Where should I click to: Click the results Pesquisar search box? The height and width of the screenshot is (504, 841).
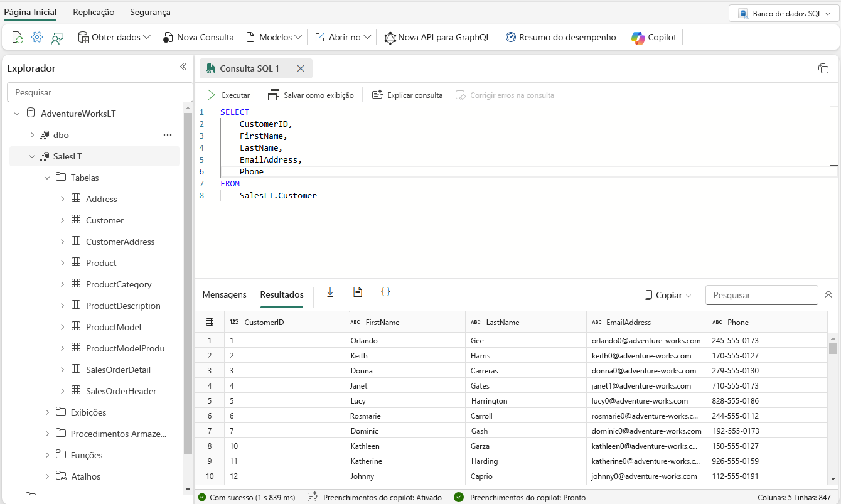pos(761,295)
